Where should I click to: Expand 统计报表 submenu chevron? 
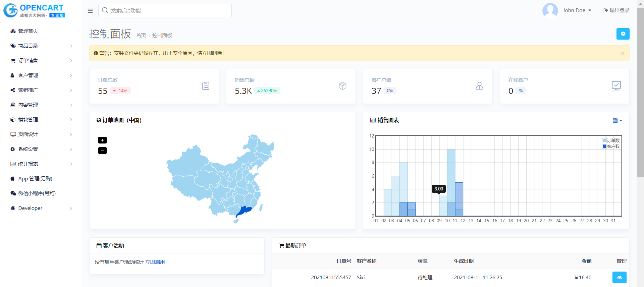[71, 164]
